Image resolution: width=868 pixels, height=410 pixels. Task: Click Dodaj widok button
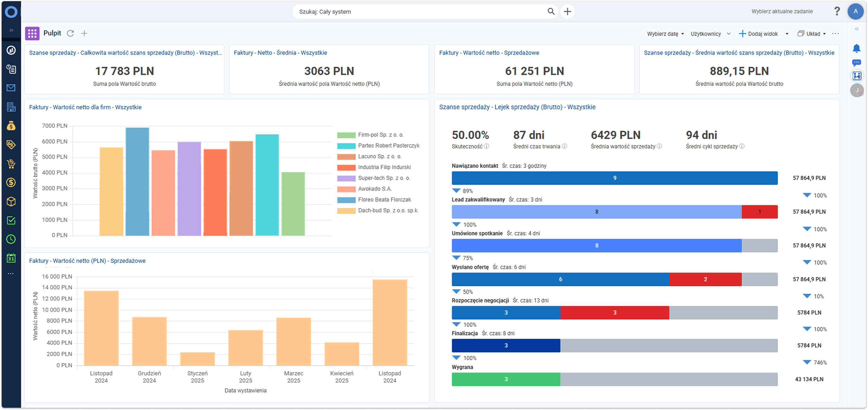(x=758, y=34)
